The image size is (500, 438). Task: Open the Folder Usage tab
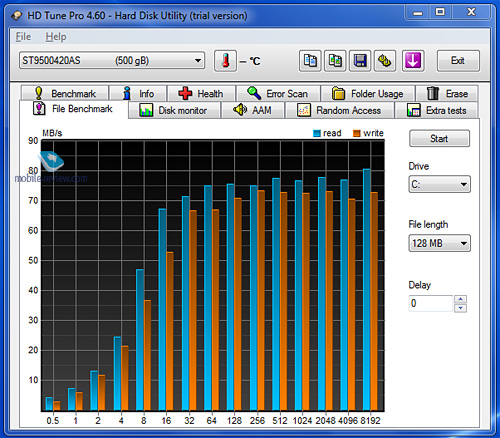pos(368,93)
